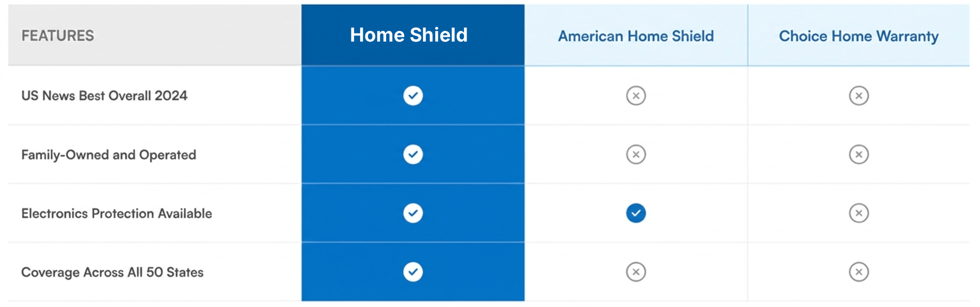Click Home Shield checkmark for Coverage Across All 50 States

[413, 272]
